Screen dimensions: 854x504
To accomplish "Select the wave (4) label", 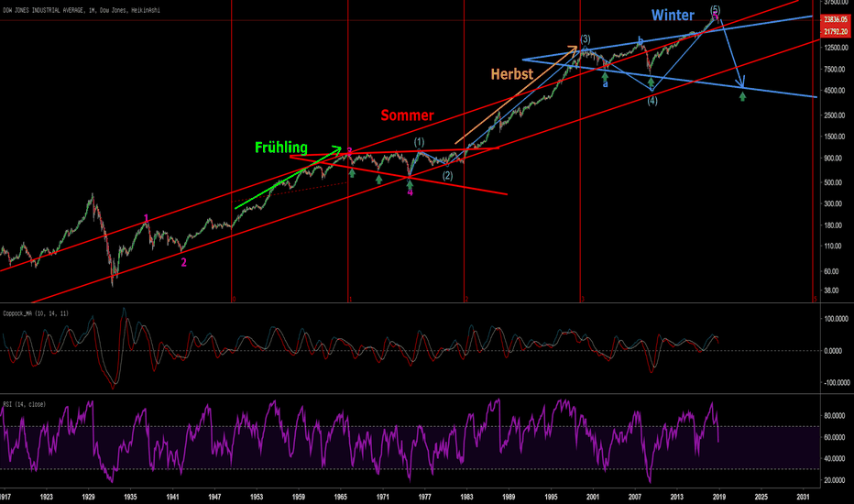I will [651, 101].
